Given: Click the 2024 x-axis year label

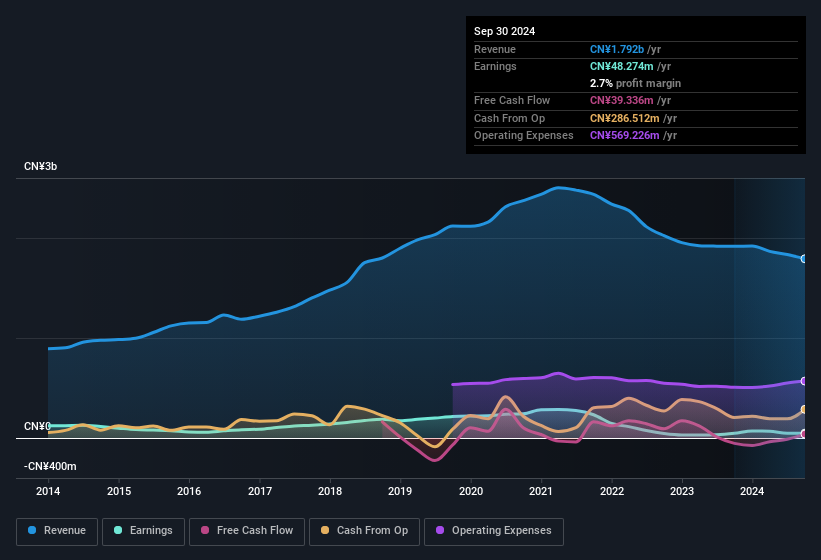Looking at the screenshot, I should (752, 491).
